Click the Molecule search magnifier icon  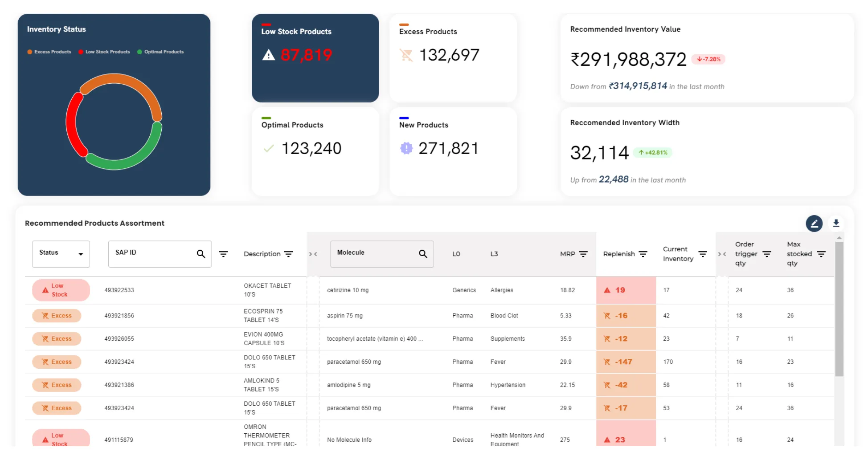(423, 254)
